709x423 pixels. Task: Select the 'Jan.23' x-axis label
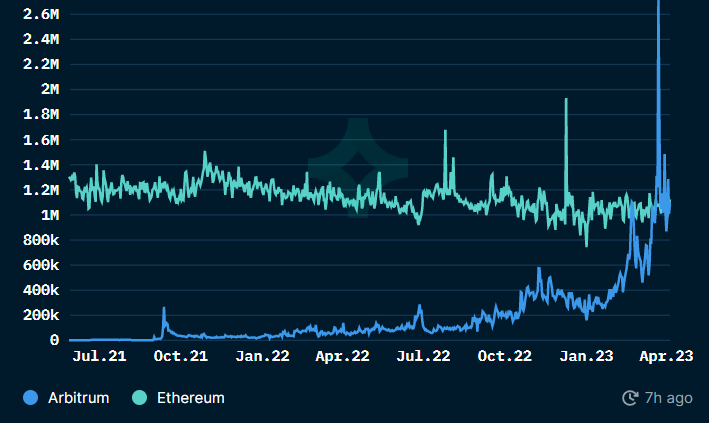point(586,356)
